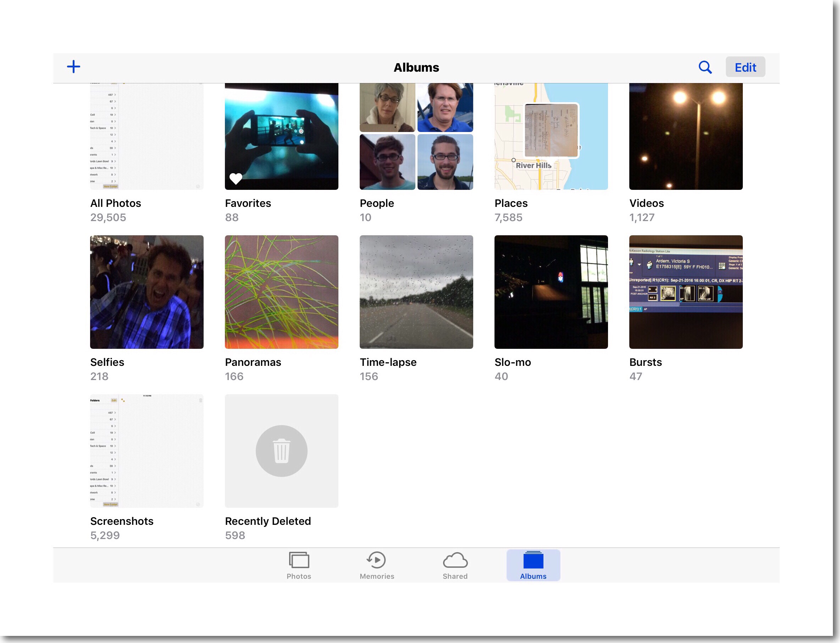Open the People album faces grid

pyautogui.click(x=416, y=136)
